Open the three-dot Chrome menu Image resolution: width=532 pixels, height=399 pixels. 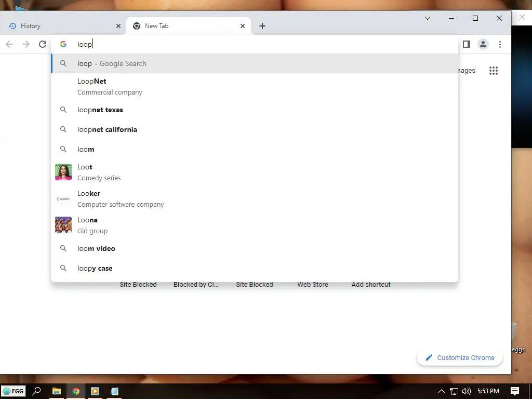click(500, 44)
